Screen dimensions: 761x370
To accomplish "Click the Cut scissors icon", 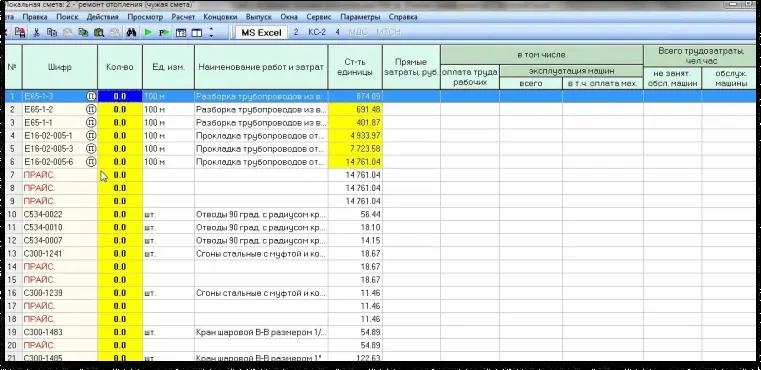I will [x=36, y=33].
